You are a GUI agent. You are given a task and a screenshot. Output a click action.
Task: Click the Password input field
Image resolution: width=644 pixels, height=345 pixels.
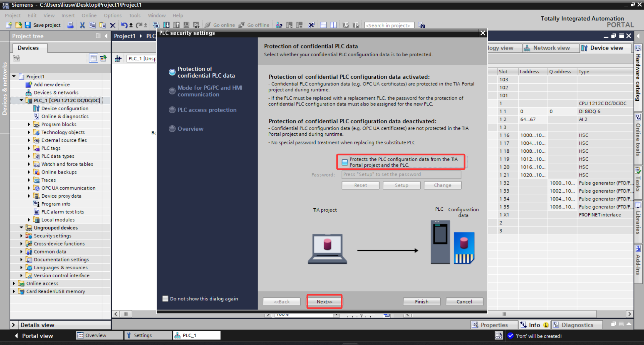point(401,175)
